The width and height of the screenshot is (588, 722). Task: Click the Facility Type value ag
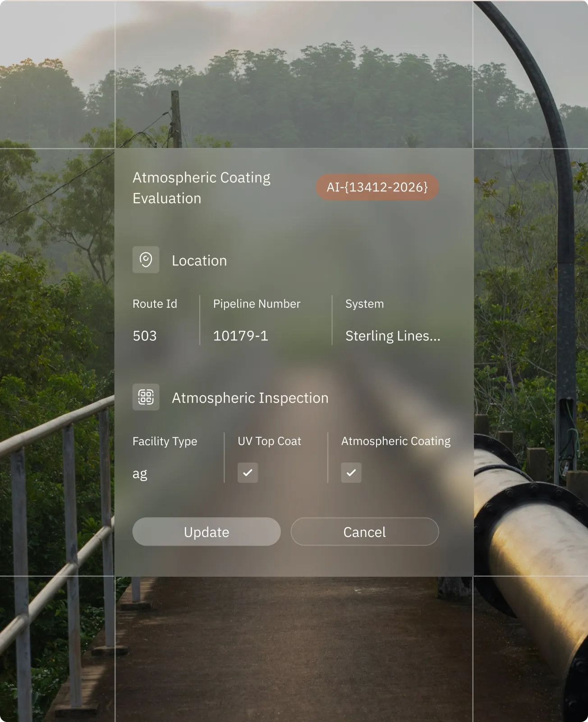point(140,474)
